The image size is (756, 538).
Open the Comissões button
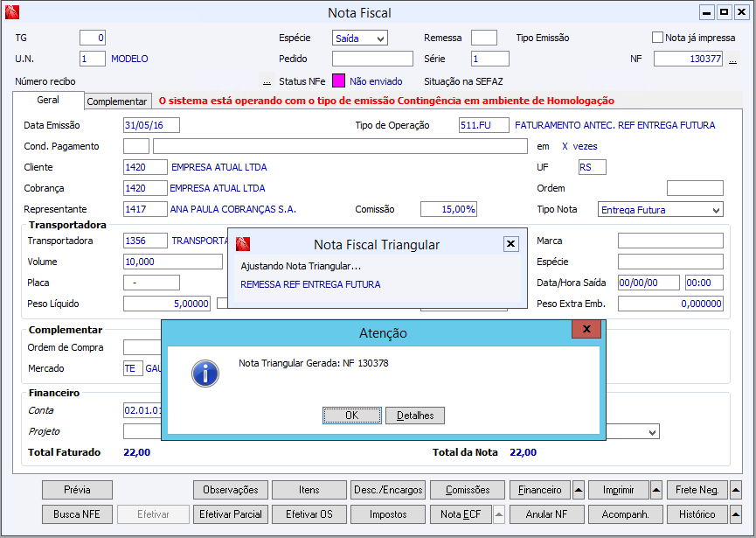pos(468,490)
